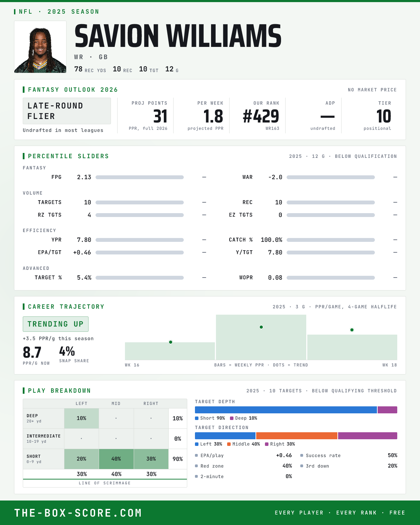Click the tallest weekly PPR bar
420x525 pixels.
coord(261,337)
